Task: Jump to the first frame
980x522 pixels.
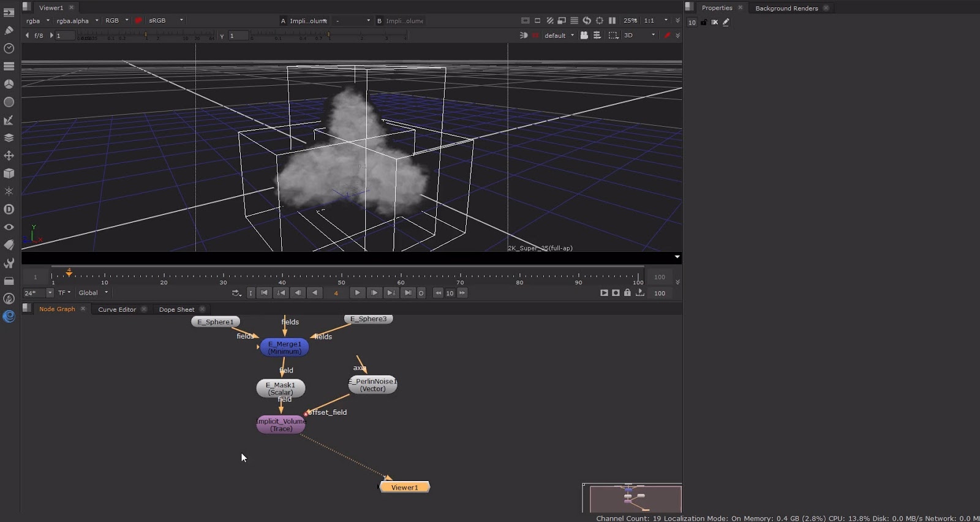Action: [264, 293]
